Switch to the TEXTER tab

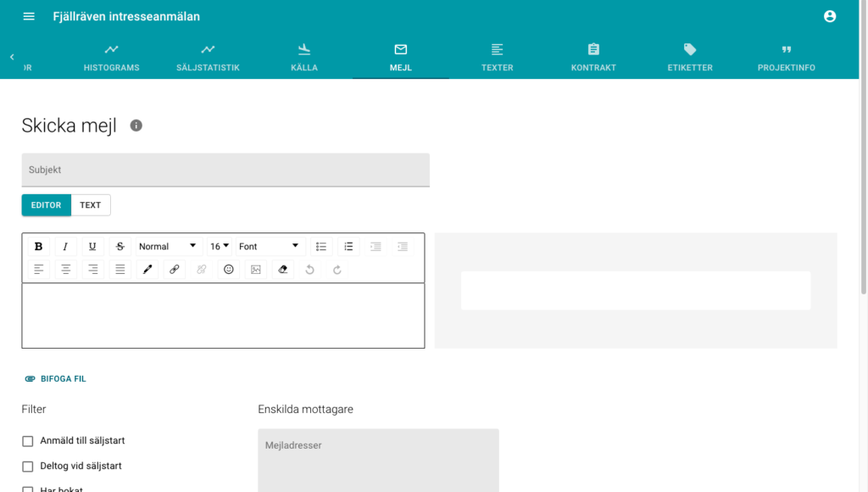point(497,57)
